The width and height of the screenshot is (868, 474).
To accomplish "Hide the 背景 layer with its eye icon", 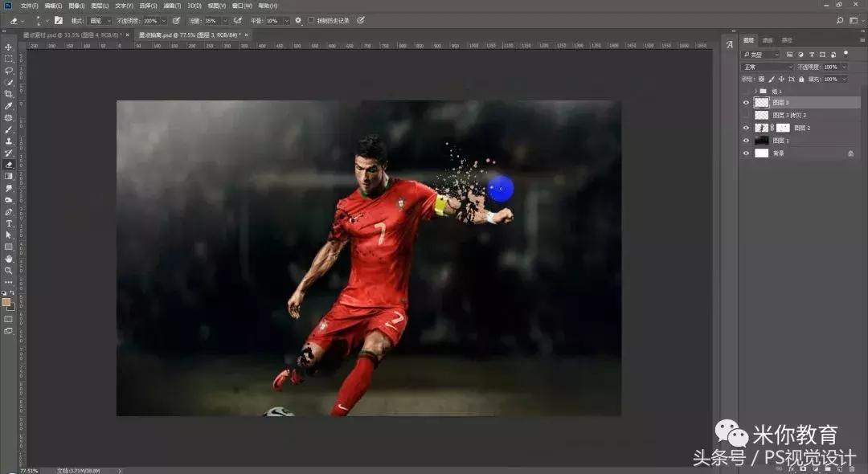I will point(746,153).
